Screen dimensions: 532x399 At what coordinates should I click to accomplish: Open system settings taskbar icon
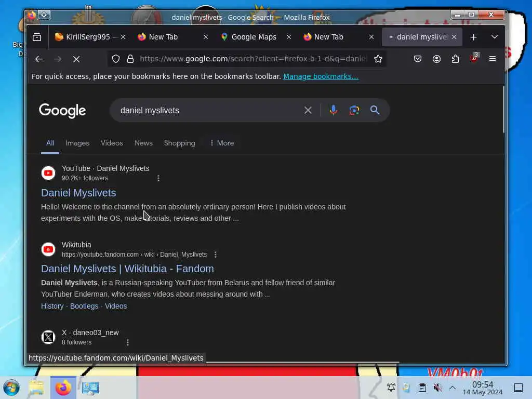point(90,388)
